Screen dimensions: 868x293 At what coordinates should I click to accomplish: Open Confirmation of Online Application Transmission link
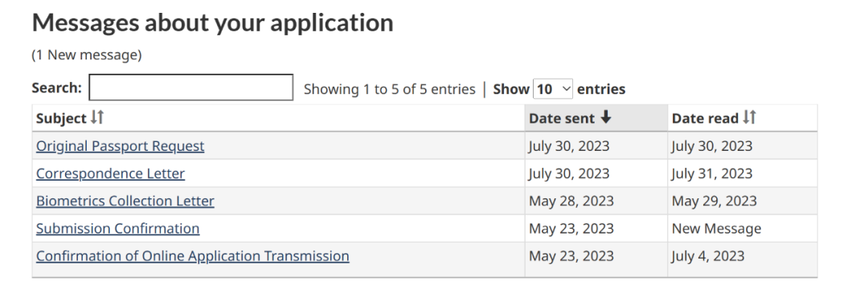[x=193, y=256]
